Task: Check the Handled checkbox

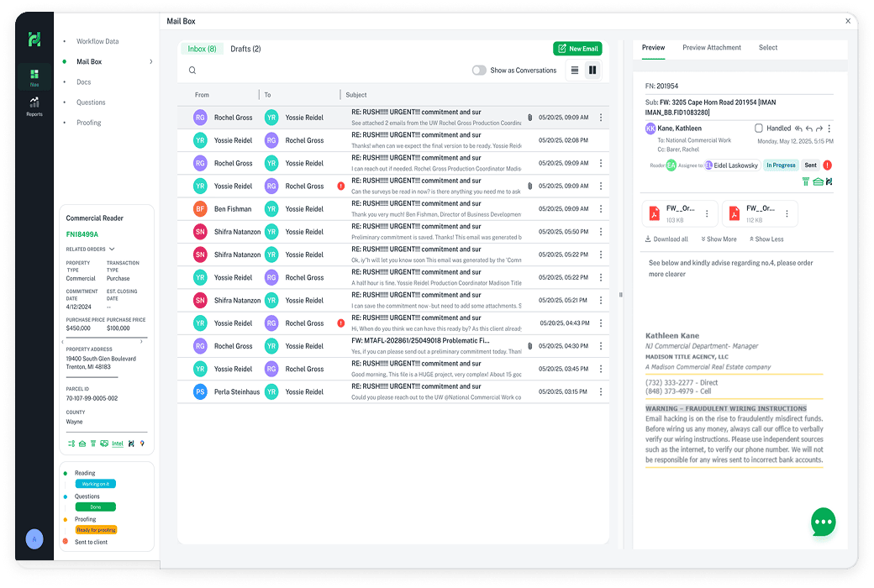Action: pos(759,129)
